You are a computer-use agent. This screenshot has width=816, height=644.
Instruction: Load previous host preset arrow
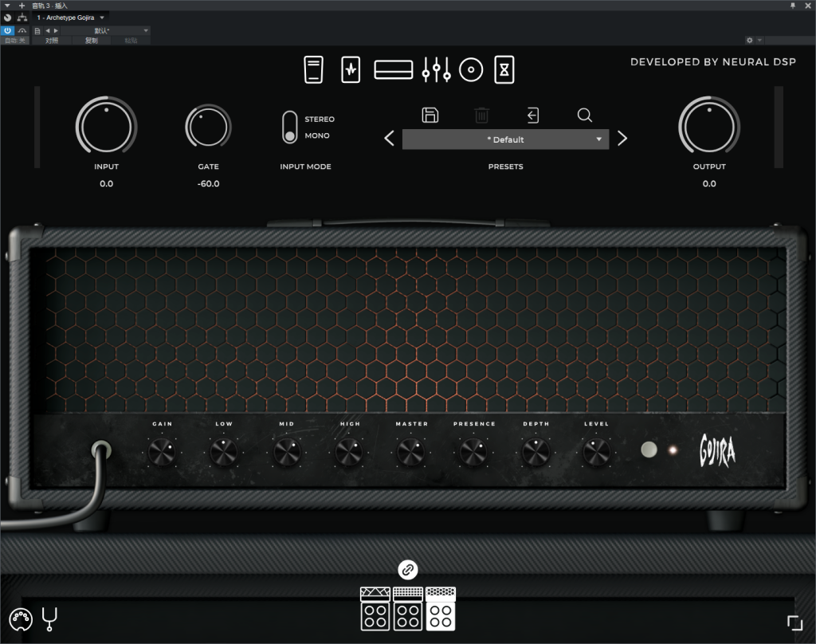pos(47,31)
